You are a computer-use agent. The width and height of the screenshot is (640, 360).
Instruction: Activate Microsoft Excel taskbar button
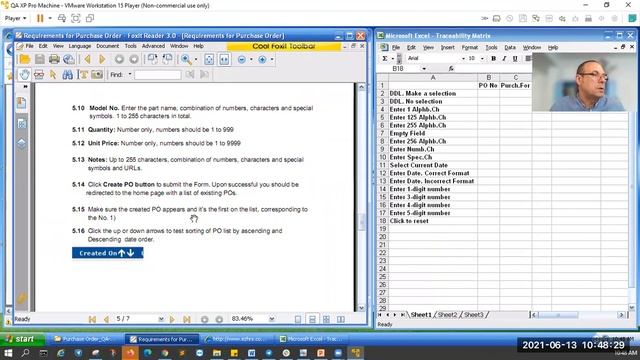(x=313, y=339)
